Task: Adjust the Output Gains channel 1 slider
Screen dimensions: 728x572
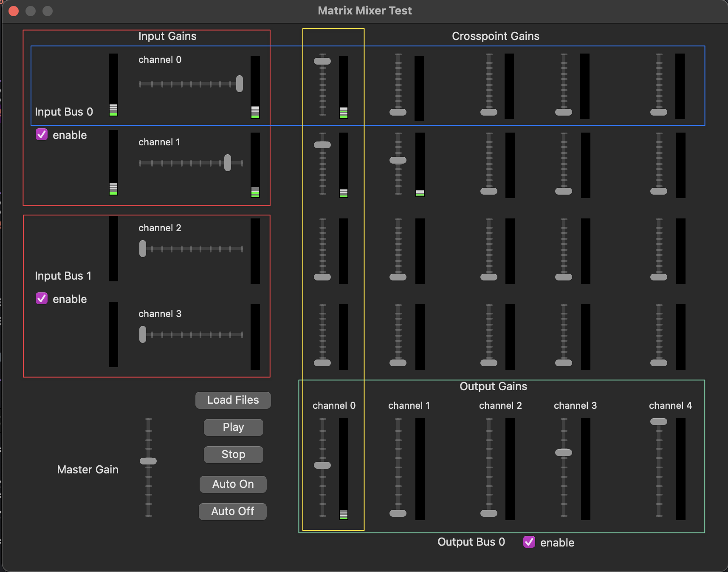Action: pos(398,514)
